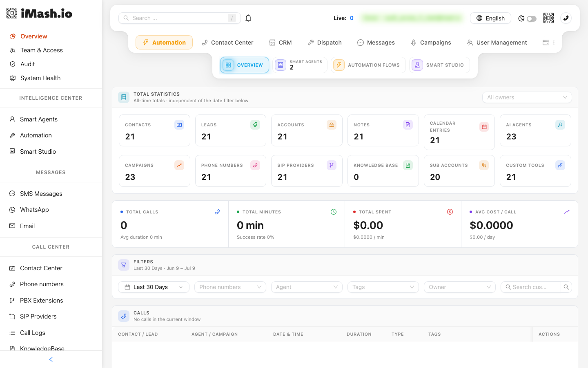
Task: Open Audit in the sidebar
Action: click(27, 64)
